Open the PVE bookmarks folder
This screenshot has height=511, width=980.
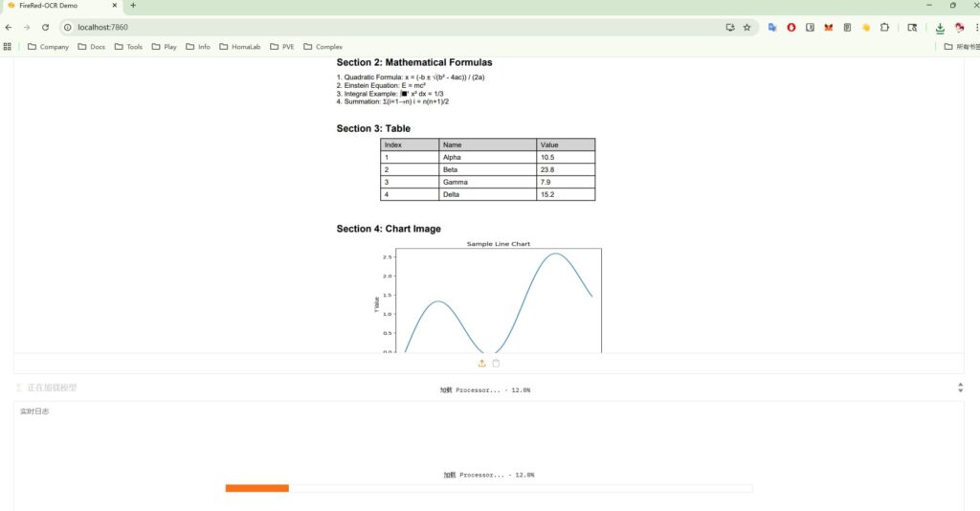[281, 46]
